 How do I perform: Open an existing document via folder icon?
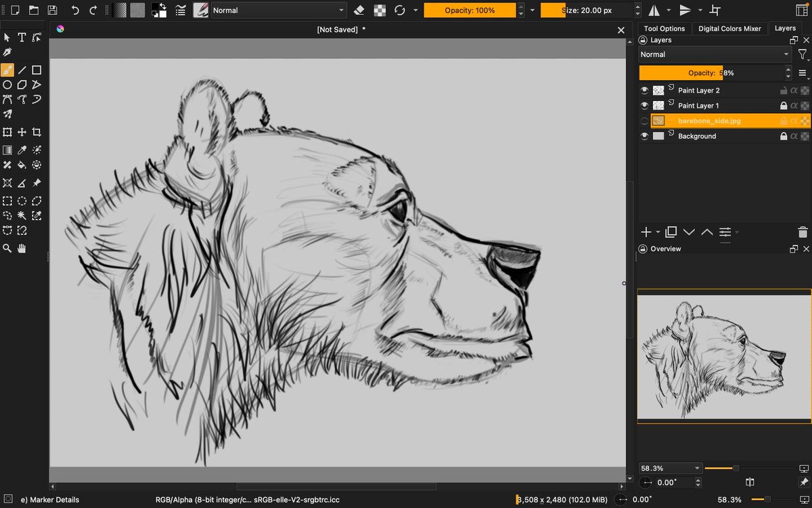click(33, 10)
